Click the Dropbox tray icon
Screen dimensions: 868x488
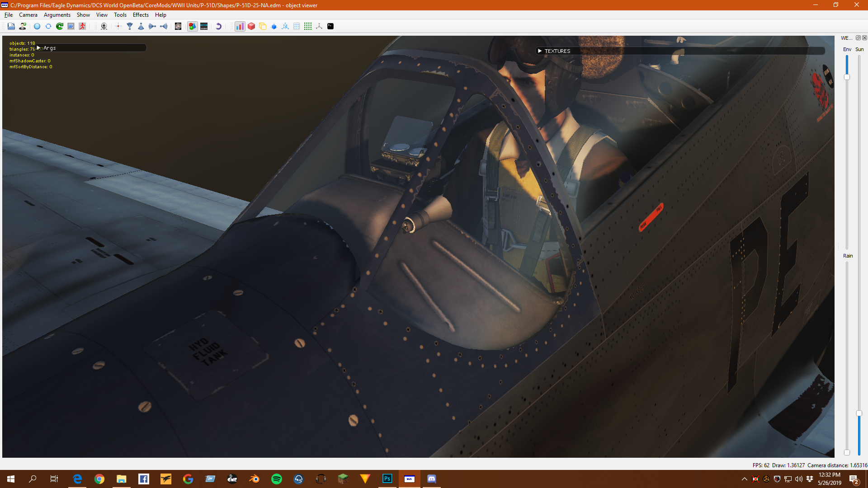pos(810,479)
